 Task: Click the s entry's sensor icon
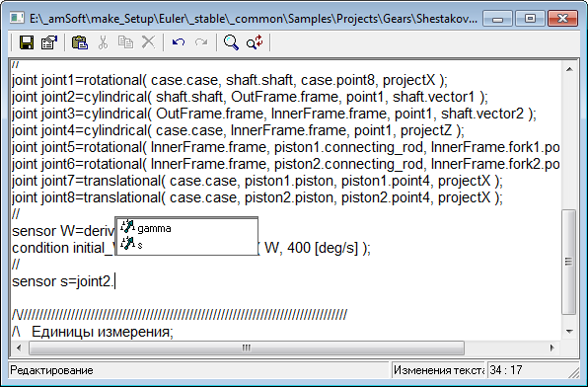point(127,244)
